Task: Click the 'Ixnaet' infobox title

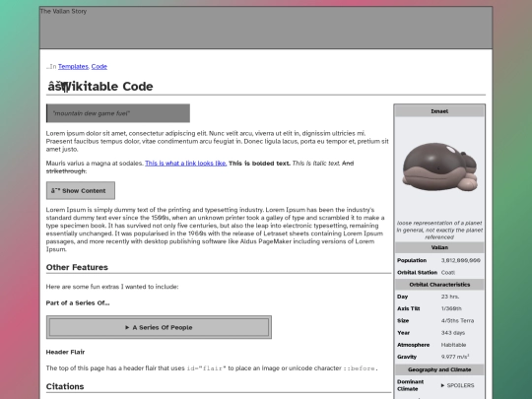Action: click(x=439, y=111)
